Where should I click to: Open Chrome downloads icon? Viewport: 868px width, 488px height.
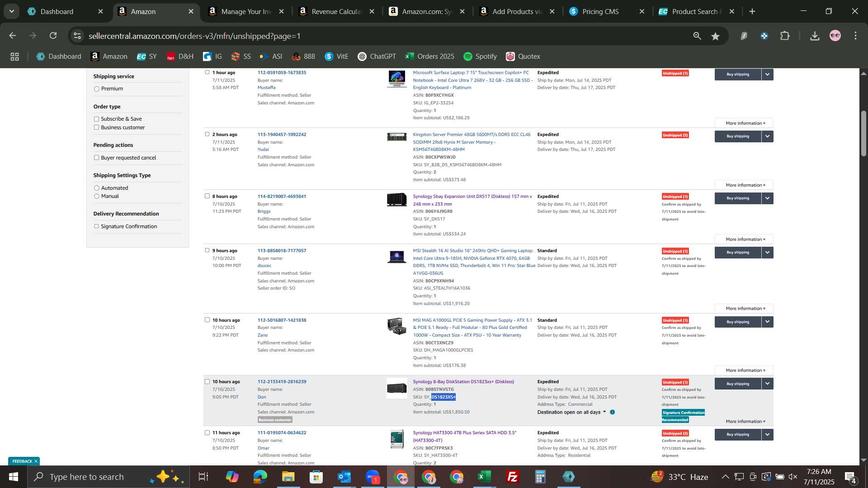click(x=815, y=36)
